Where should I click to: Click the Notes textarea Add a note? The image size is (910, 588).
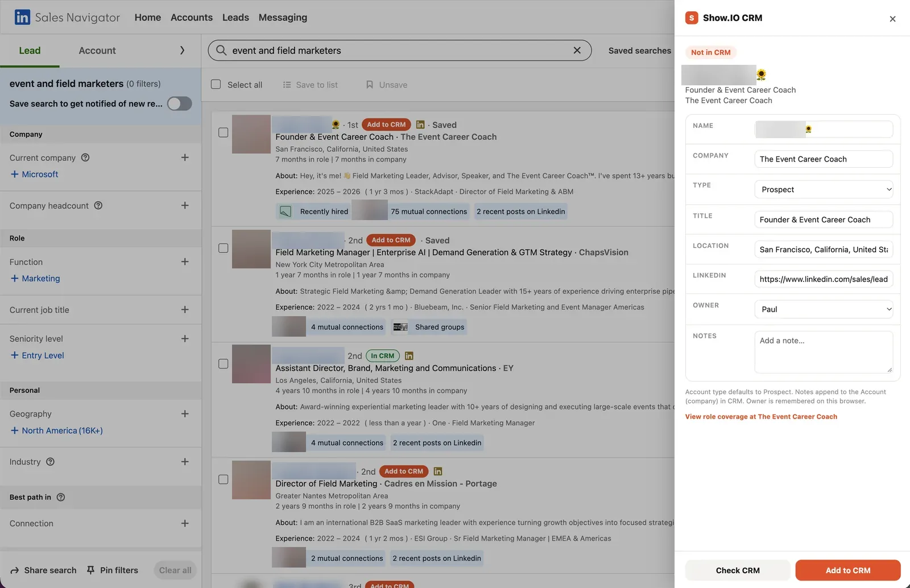pos(824,352)
